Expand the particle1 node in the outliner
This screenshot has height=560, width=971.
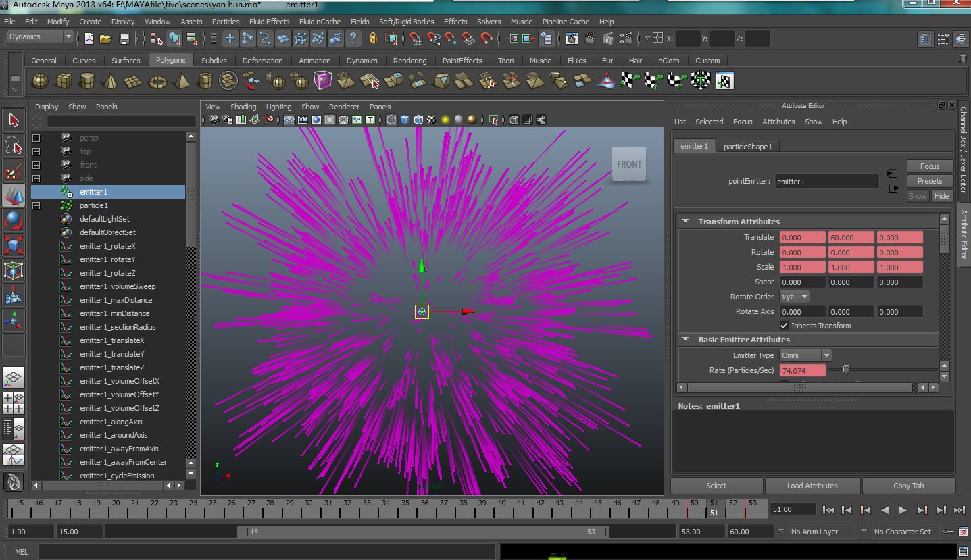pos(36,205)
